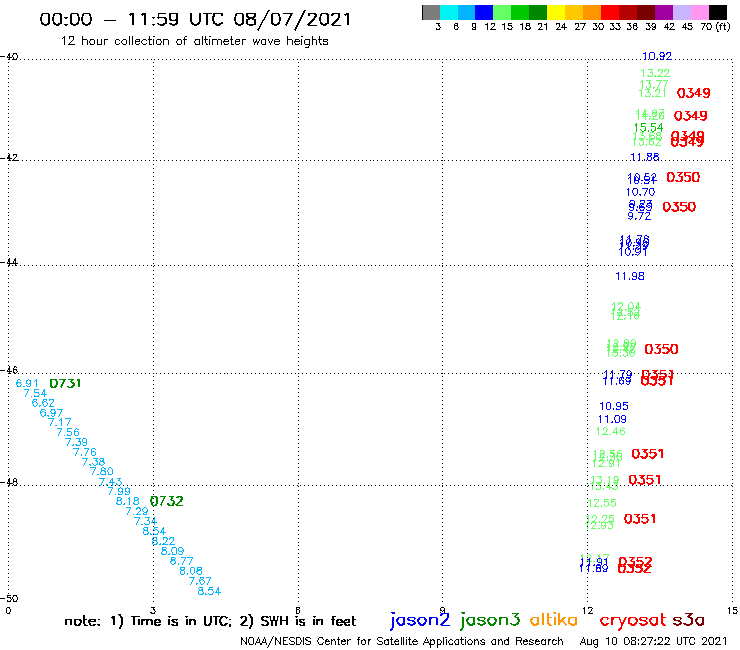Click the green value 12.46
Viewport: 740px width, 650px height.
point(611,431)
